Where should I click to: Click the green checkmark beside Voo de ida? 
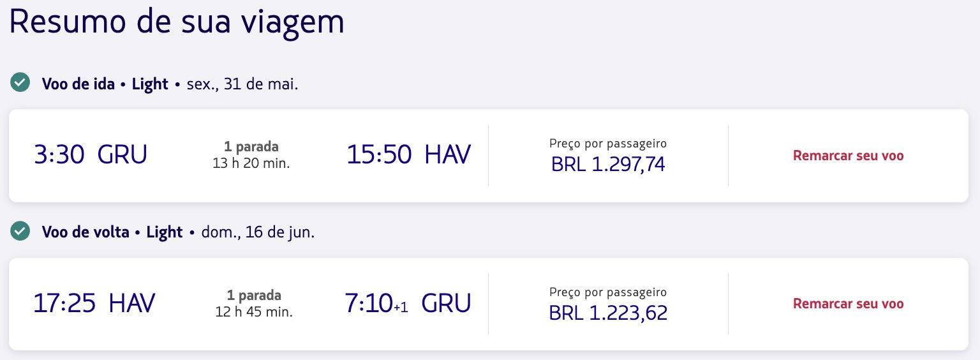click(21, 83)
